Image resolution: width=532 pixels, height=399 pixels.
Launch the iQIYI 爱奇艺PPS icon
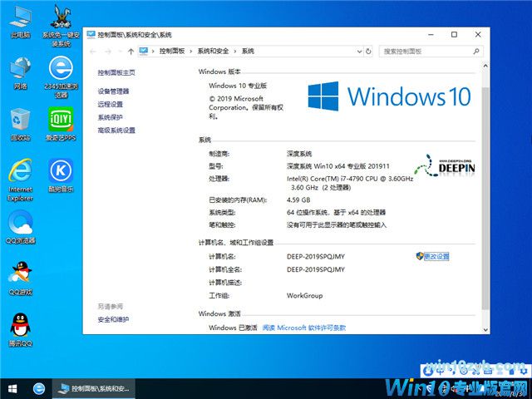tap(61, 124)
